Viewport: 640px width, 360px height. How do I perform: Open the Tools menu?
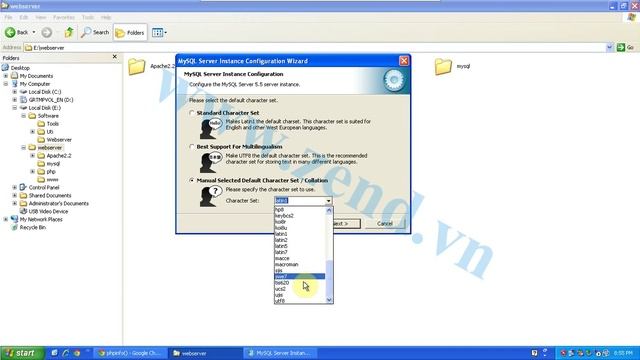[88, 18]
